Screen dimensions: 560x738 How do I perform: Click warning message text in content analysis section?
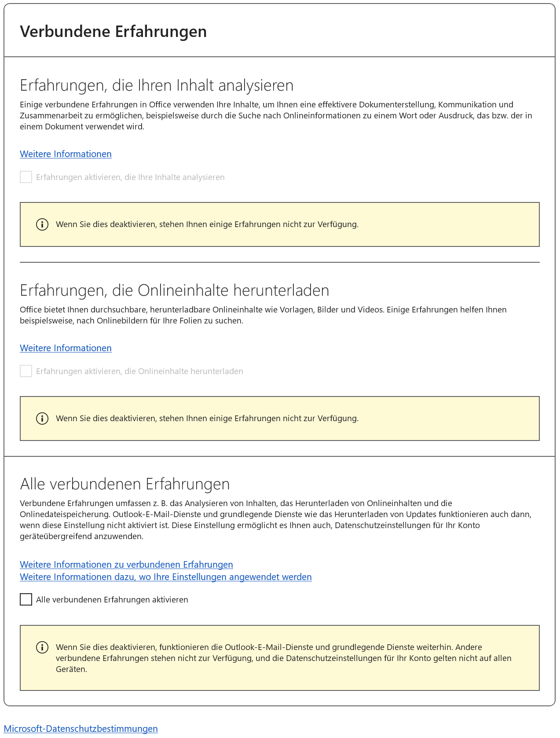(207, 224)
